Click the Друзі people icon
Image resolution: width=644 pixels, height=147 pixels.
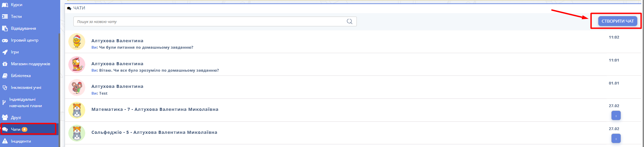coord(5,118)
